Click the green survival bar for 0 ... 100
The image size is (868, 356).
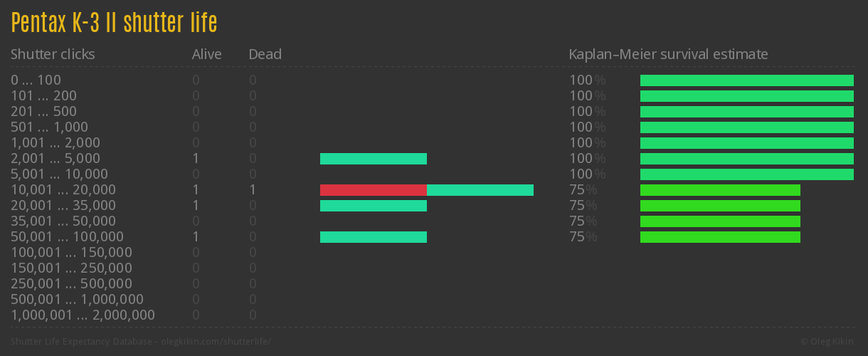pos(746,80)
